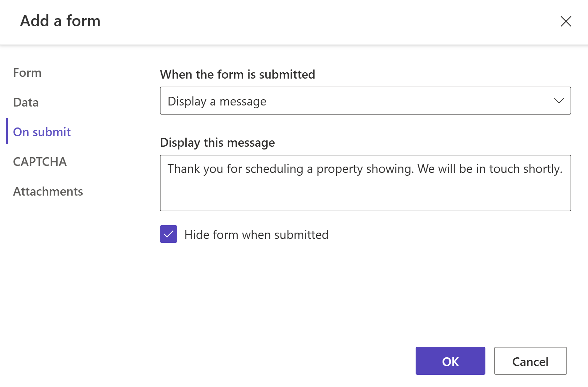View the Attachments section
The image size is (588, 387).
coord(48,191)
